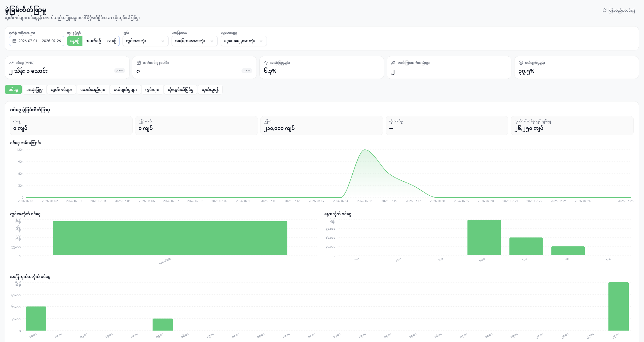Click the trend badge in the ဘွတ်ကင် စုစုပေါင်း card

tap(247, 71)
